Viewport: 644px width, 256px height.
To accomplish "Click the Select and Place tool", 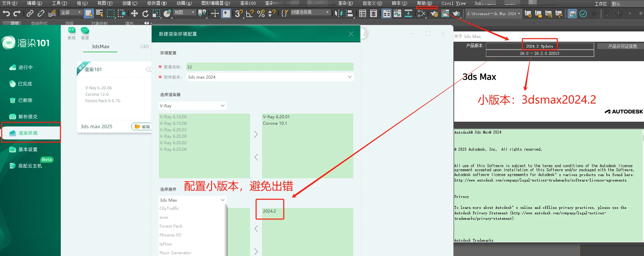I will point(167,14).
